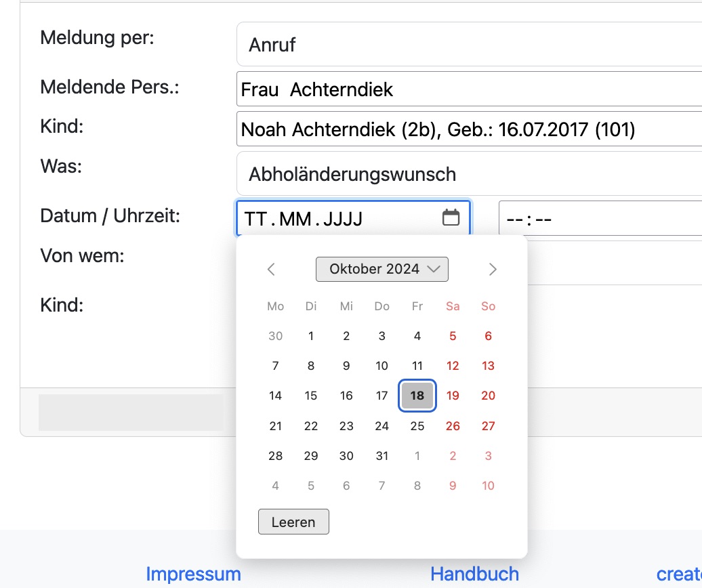Select October 18 in the calendar
The image size is (702, 588).
[417, 396]
